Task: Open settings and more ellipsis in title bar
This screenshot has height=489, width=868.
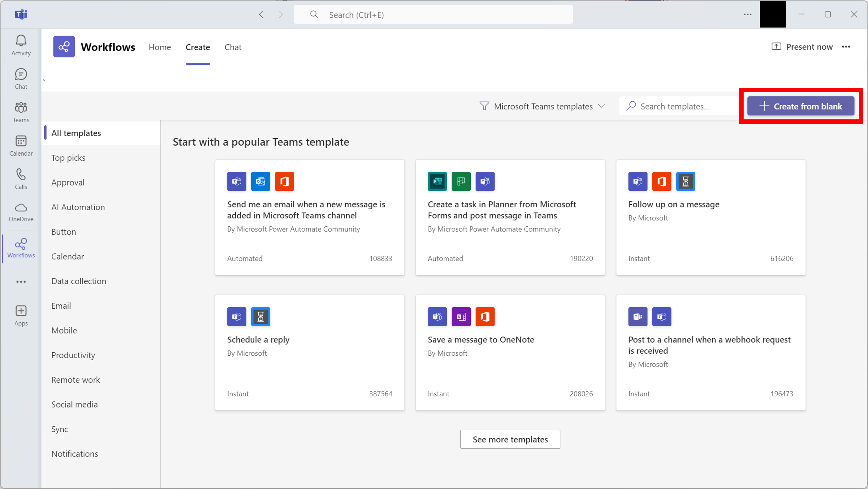Action: click(x=747, y=14)
